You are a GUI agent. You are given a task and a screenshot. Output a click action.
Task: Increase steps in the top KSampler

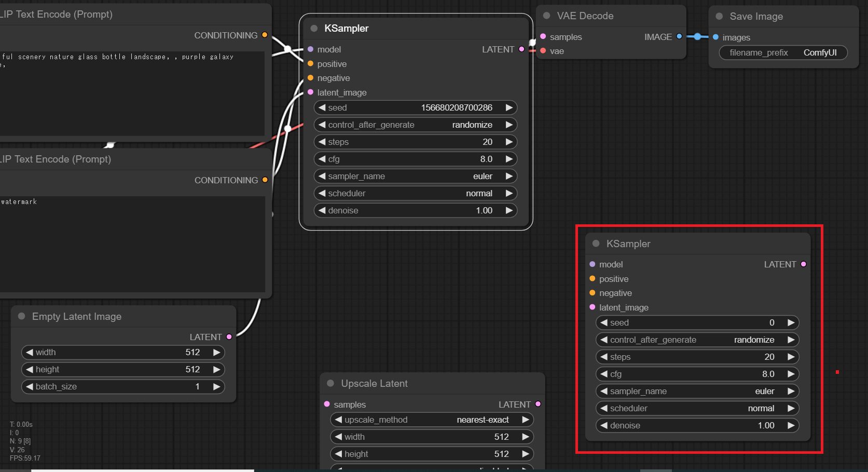point(509,142)
